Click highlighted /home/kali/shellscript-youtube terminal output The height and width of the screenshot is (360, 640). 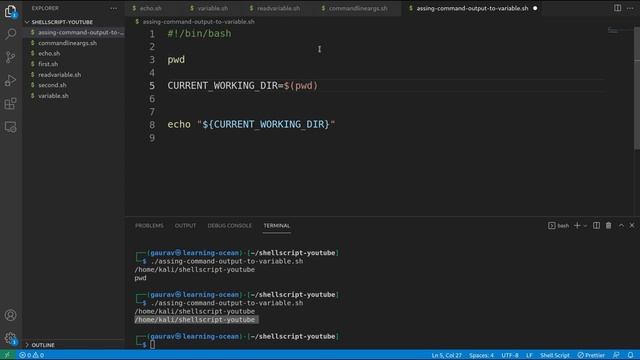tap(196, 320)
